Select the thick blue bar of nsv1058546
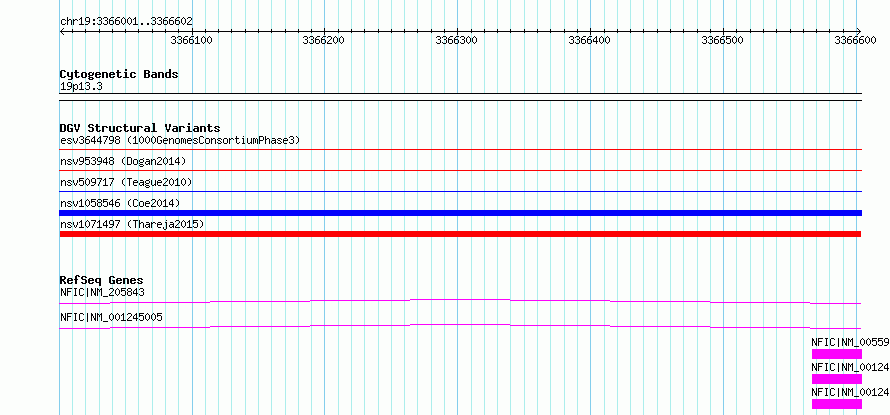Image resolution: width=890 pixels, height=415 pixels. 461,213
